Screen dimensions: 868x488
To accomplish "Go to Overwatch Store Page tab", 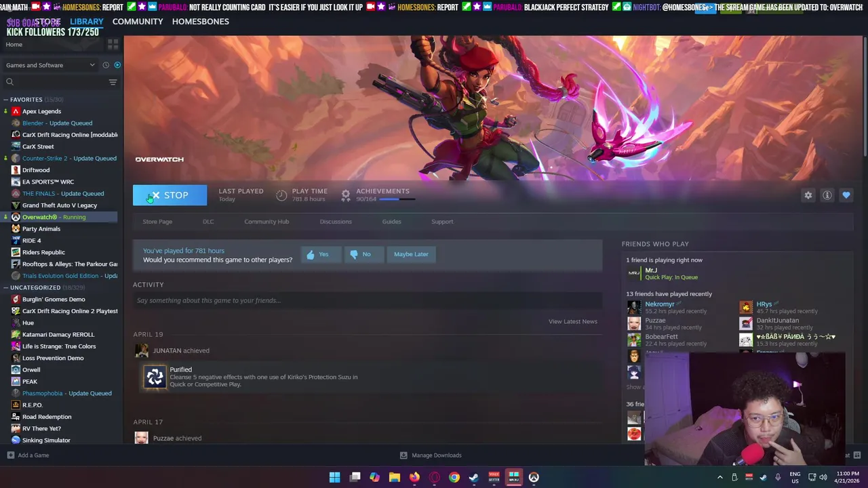I will tap(157, 222).
